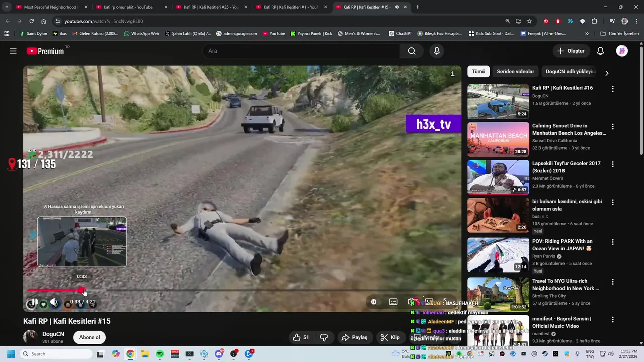
Task: Open the WhatsApp Web bookmark
Action: 140,33
